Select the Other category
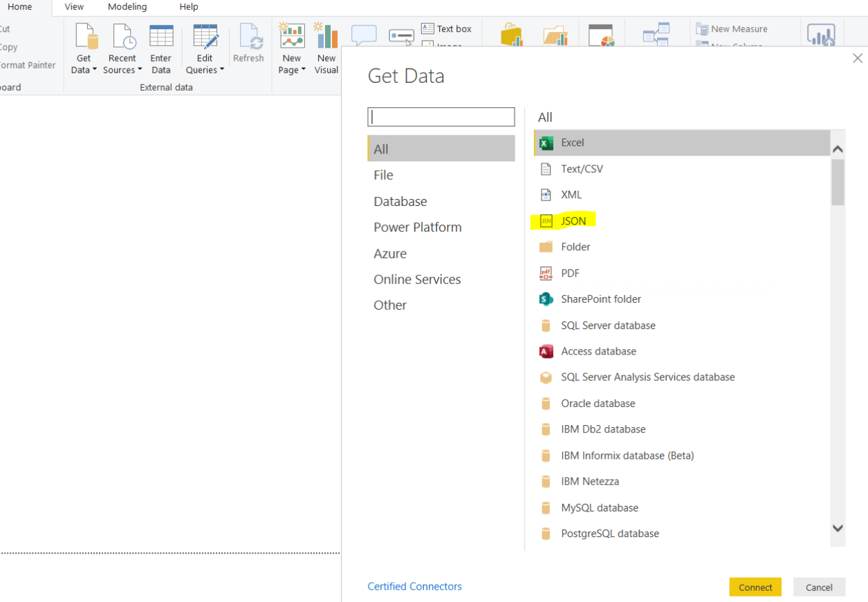 pyautogui.click(x=441, y=305)
